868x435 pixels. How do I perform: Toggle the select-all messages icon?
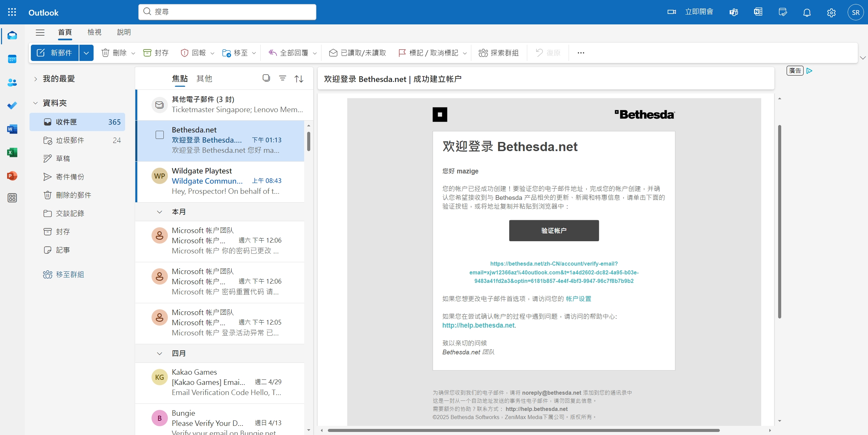tap(266, 78)
